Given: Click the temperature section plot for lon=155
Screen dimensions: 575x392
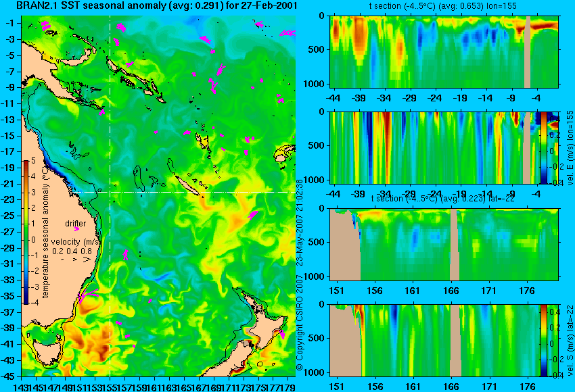Looking at the screenshot, I should (444, 51).
